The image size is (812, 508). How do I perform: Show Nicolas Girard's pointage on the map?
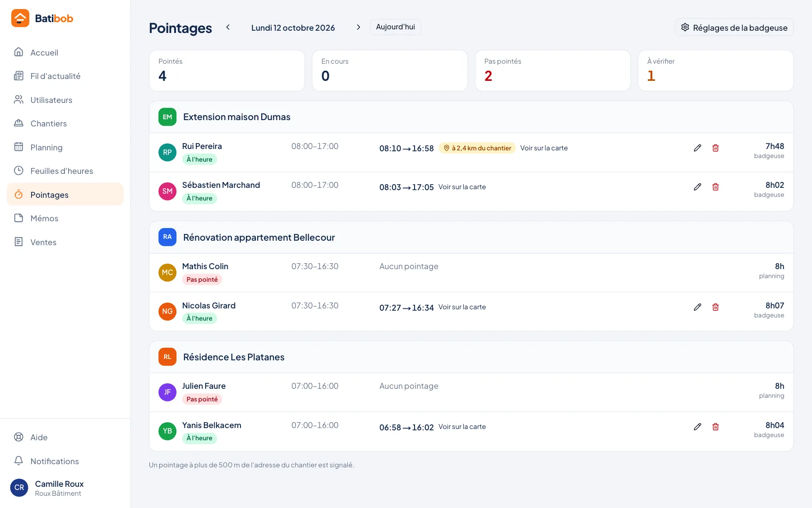point(462,307)
